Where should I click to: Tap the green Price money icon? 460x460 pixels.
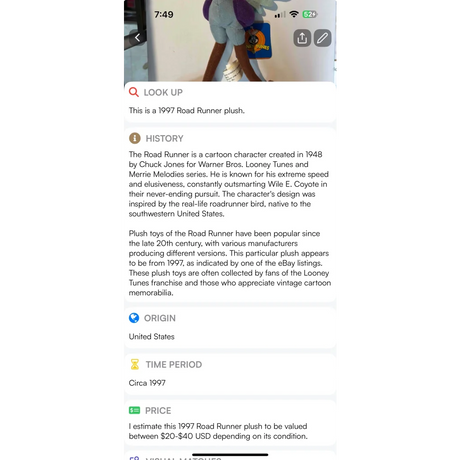(134, 410)
